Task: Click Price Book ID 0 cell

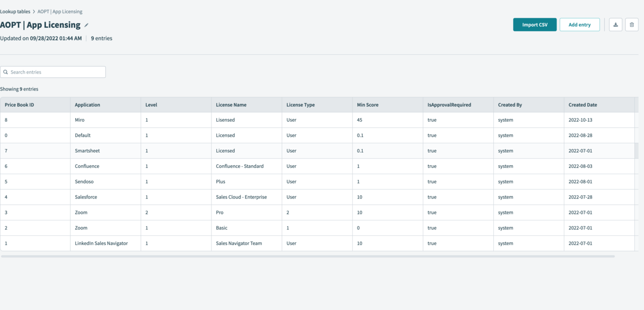Action: click(35, 135)
